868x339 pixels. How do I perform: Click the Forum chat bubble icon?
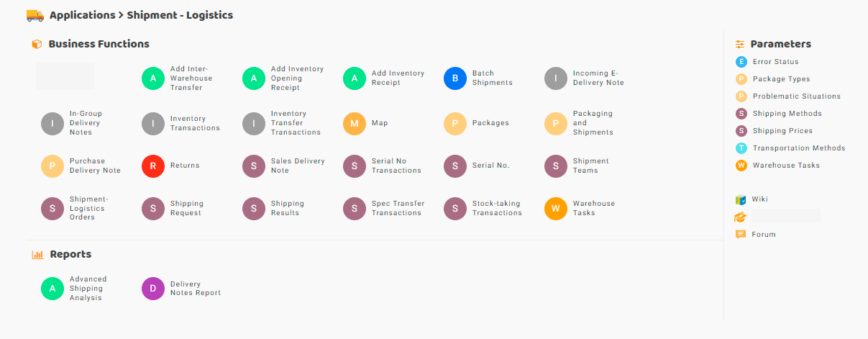(x=741, y=235)
